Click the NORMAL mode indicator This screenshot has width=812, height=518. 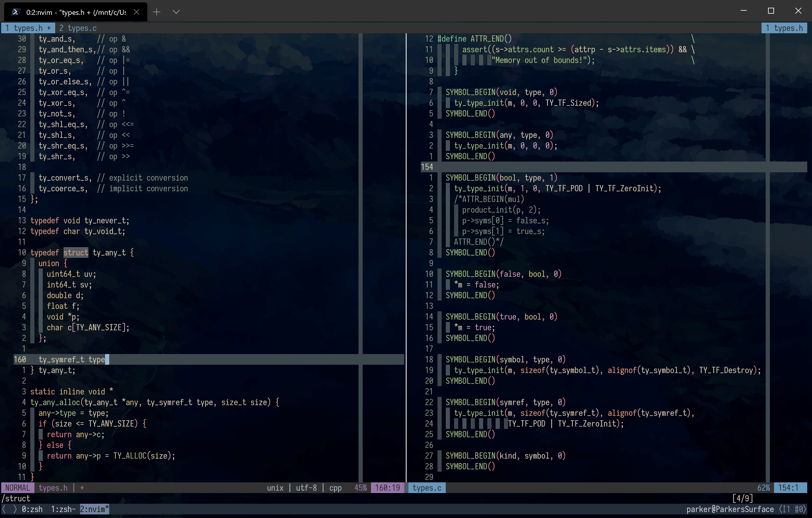18,488
